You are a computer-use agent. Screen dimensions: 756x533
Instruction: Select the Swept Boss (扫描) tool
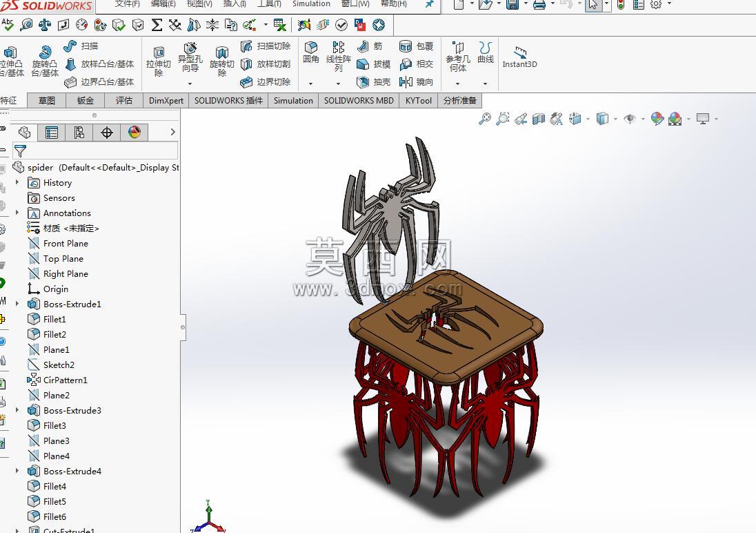click(81, 46)
